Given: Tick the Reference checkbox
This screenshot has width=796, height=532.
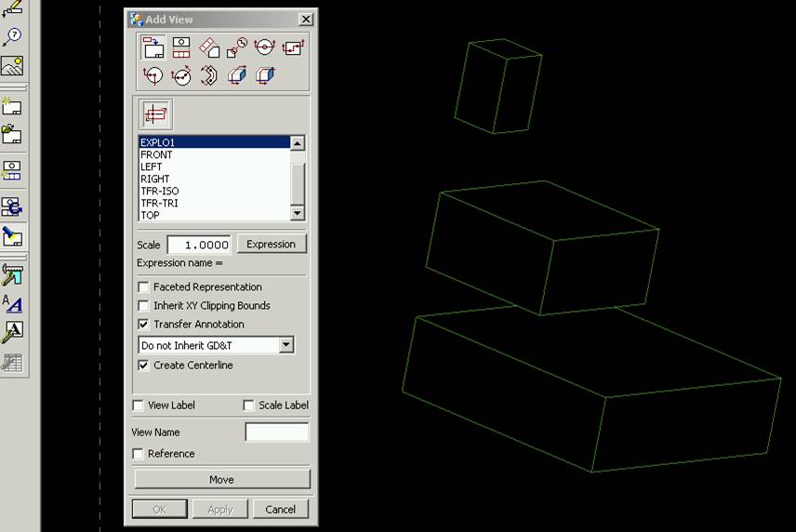Looking at the screenshot, I should pyautogui.click(x=138, y=454).
